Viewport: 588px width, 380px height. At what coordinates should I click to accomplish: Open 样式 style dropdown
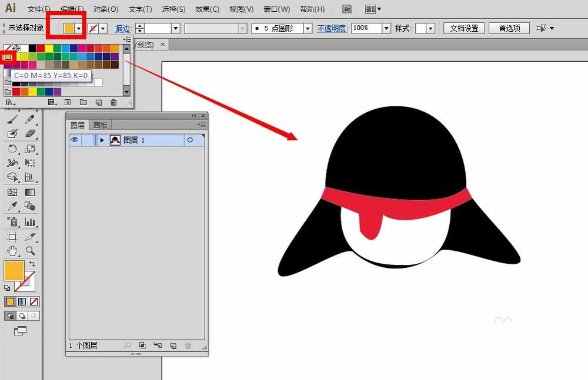(430, 28)
